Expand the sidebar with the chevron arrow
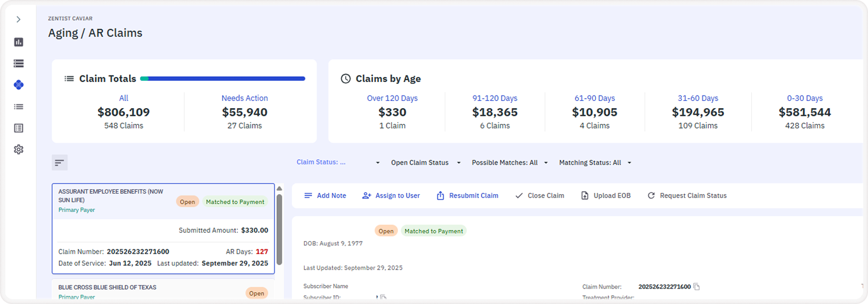Image resolution: width=868 pixels, height=304 pixels. pos(18,20)
